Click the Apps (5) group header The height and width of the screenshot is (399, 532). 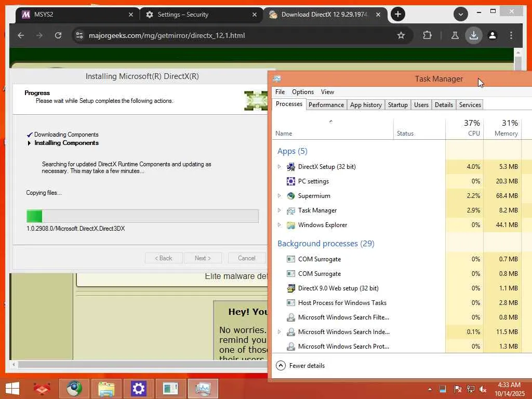point(292,151)
